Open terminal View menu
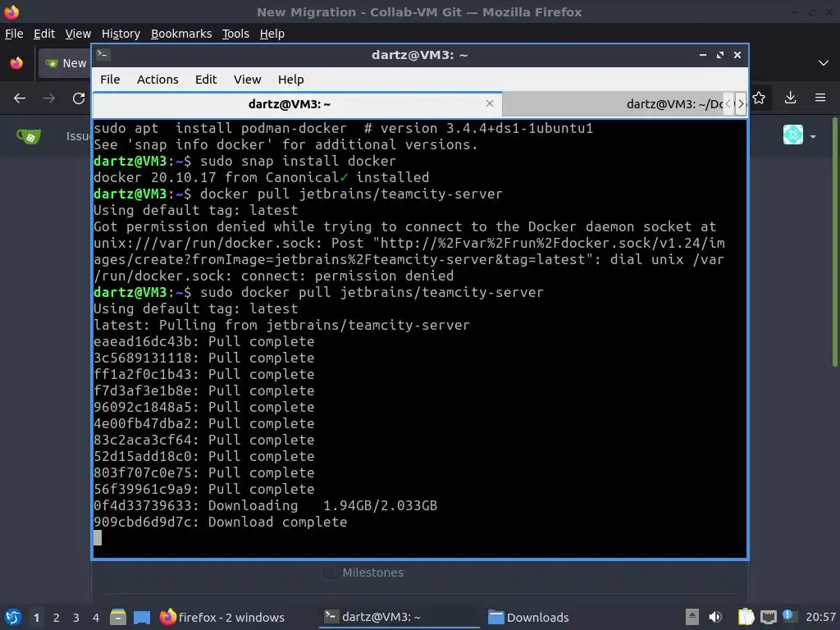Screen dimensions: 840x630 (247, 80)
